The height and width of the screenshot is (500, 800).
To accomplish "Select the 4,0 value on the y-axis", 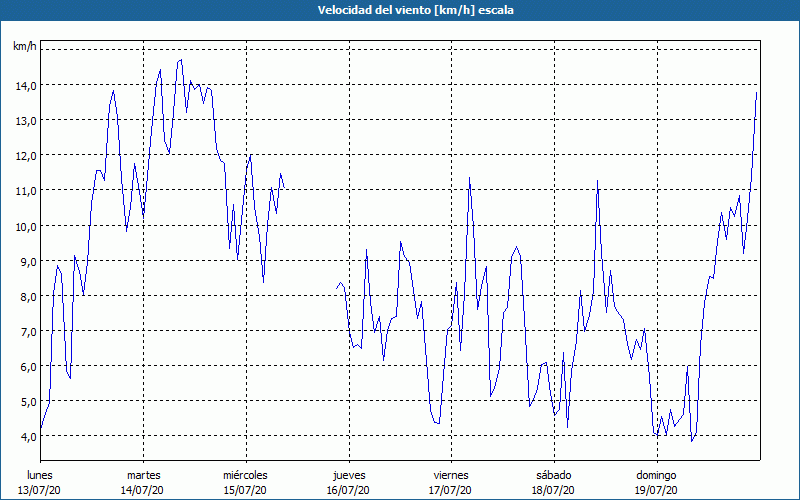I will (x=28, y=437).
